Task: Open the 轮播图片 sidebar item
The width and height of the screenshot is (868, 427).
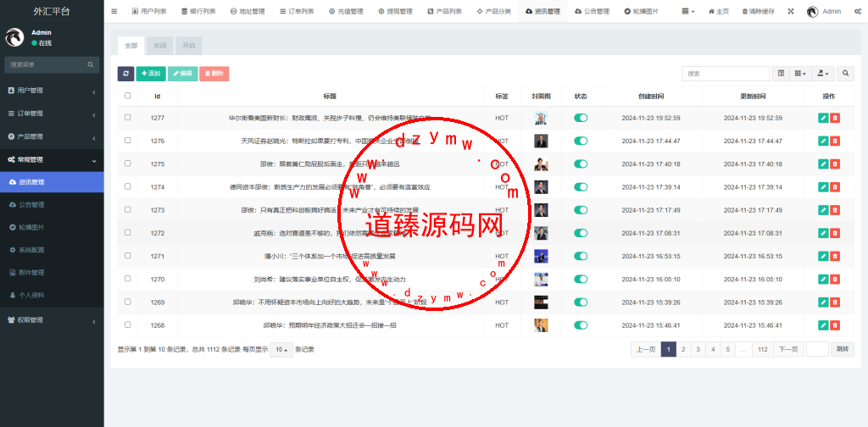Action: click(x=52, y=227)
